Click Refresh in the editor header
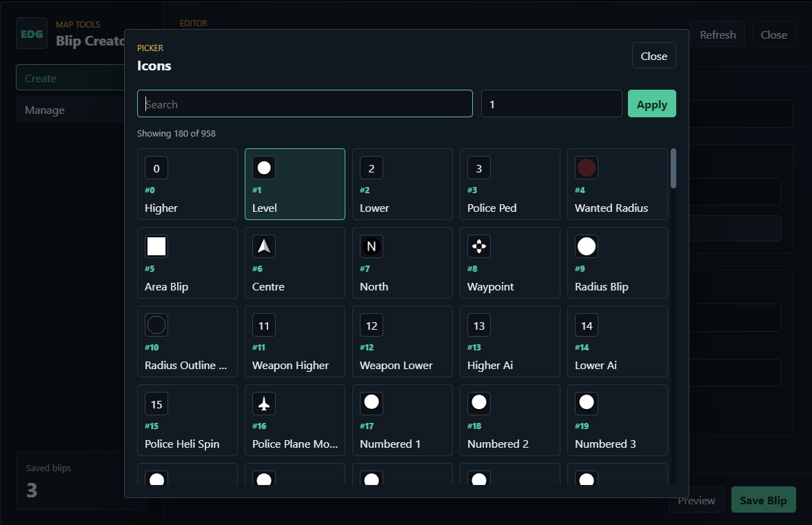 (x=718, y=34)
